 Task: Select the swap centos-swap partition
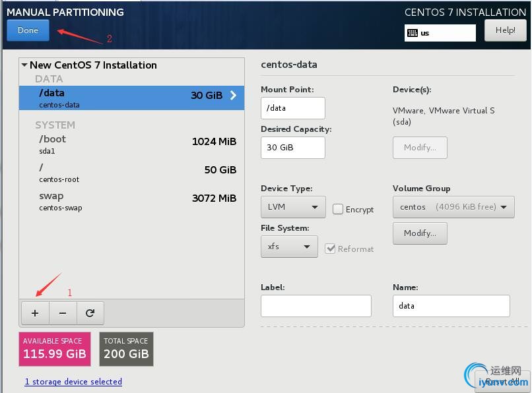click(131, 201)
